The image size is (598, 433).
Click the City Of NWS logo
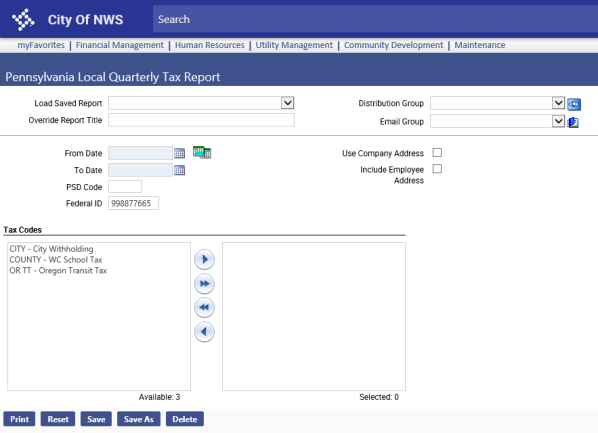coord(23,19)
